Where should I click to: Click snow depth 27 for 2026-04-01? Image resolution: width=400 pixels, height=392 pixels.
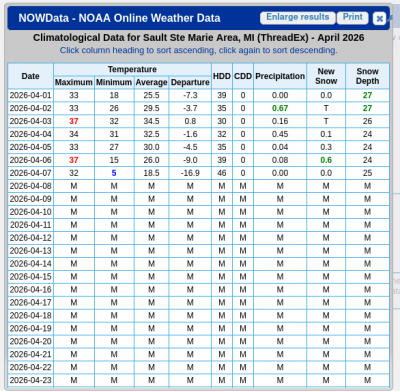[367, 95]
